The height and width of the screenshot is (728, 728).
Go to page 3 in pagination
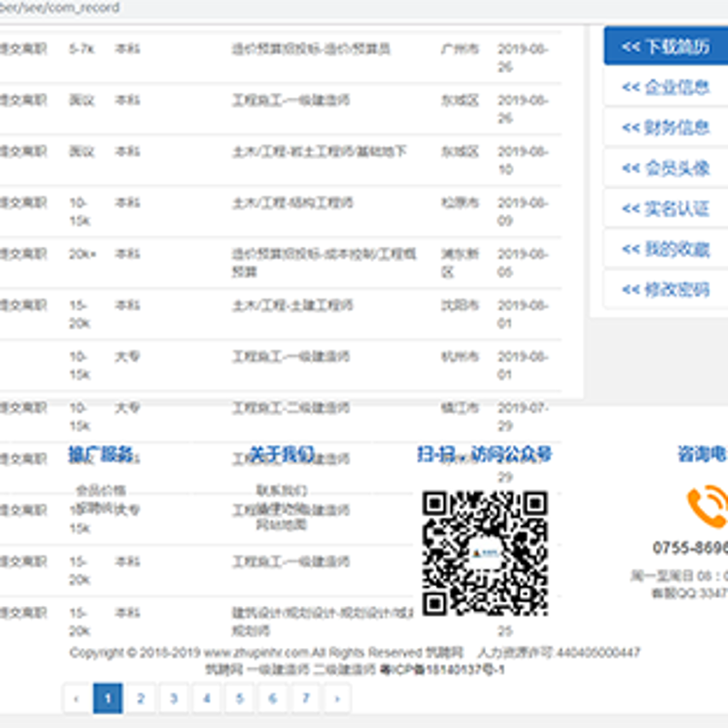pos(174,698)
